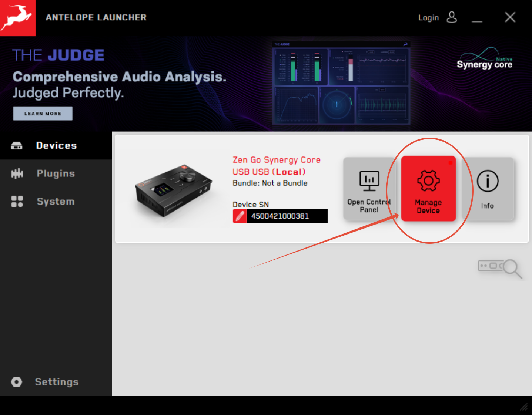Open the device Info button

click(488, 189)
